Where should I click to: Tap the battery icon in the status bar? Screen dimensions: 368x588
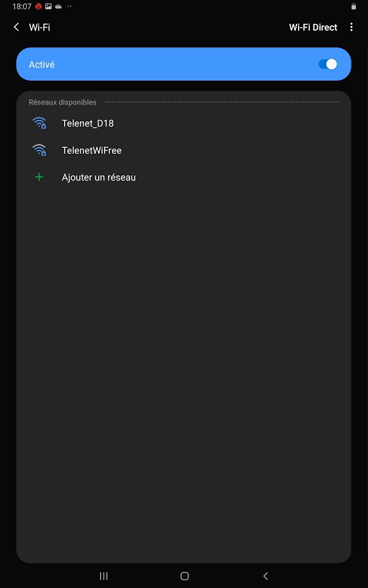353,7
